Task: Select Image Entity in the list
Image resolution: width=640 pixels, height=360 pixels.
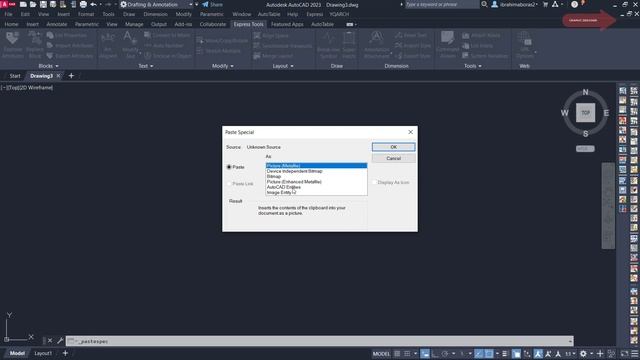Action: pyautogui.click(x=316, y=192)
